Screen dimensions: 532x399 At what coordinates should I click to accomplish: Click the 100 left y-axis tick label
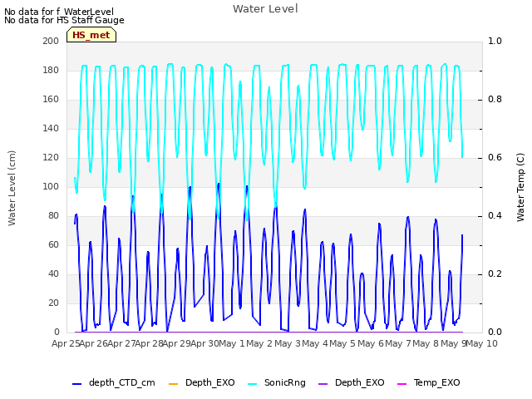pyautogui.click(x=51, y=186)
